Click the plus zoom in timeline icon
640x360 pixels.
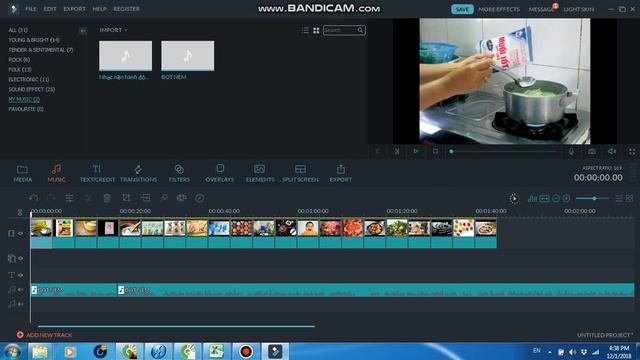[x=566, y=198]
